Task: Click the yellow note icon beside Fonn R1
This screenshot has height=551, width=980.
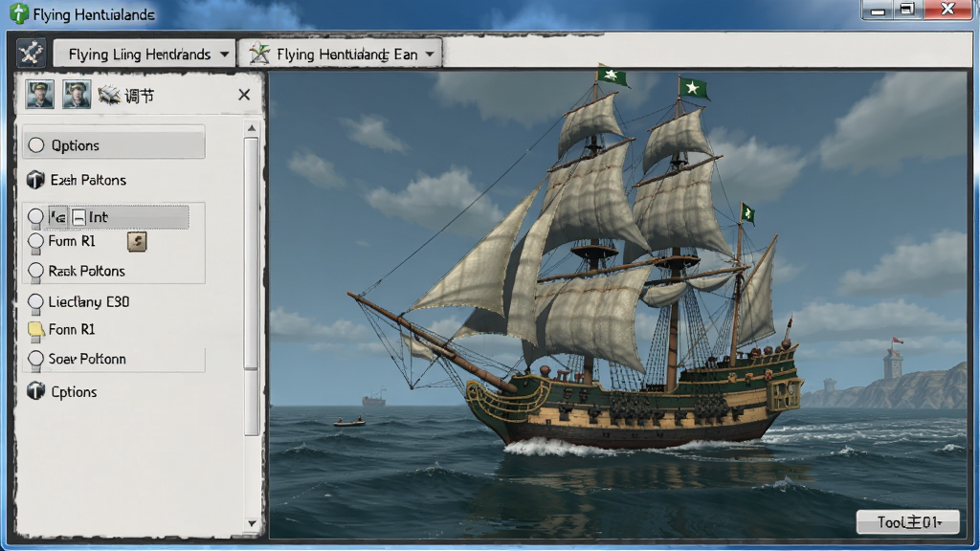Action: click(x=35, y=330)
